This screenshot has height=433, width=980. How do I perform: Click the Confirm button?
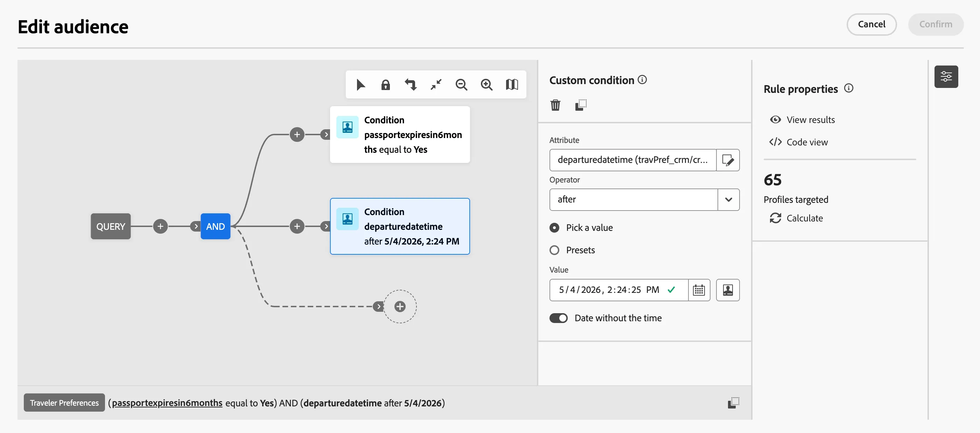936,25
